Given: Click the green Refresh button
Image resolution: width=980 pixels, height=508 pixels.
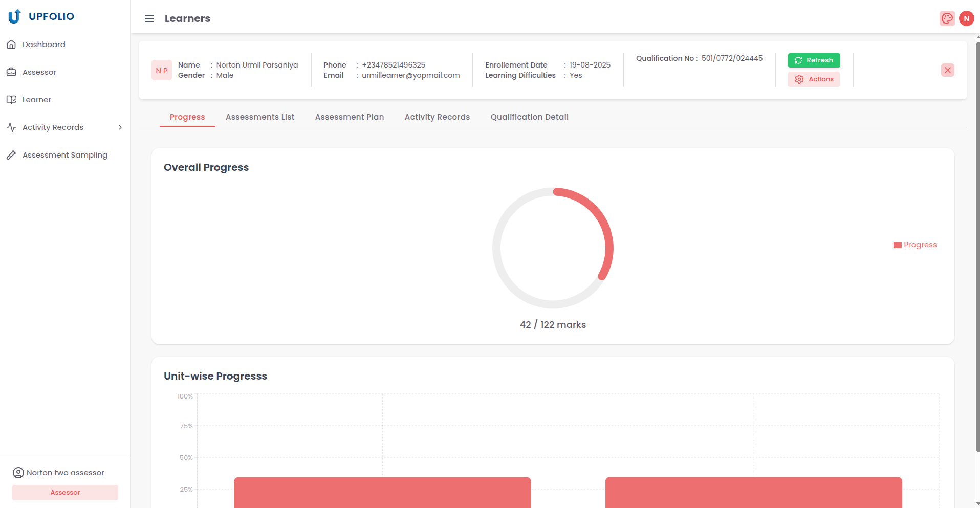Looking at the screenshot, I should click(814, 60).
